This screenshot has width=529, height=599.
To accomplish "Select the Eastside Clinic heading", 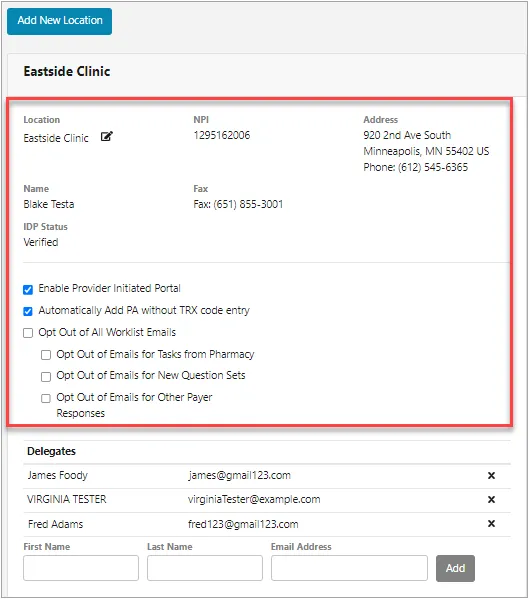I will 67,71.
